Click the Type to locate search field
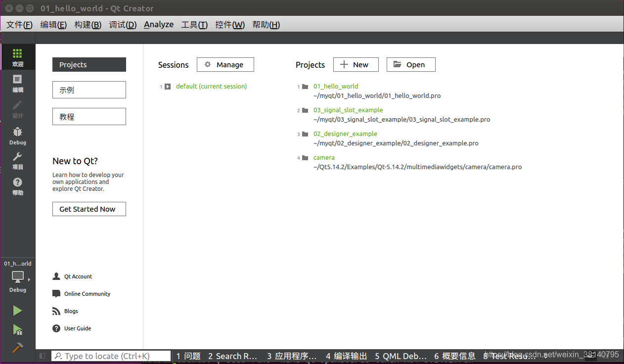 [111, 356]
